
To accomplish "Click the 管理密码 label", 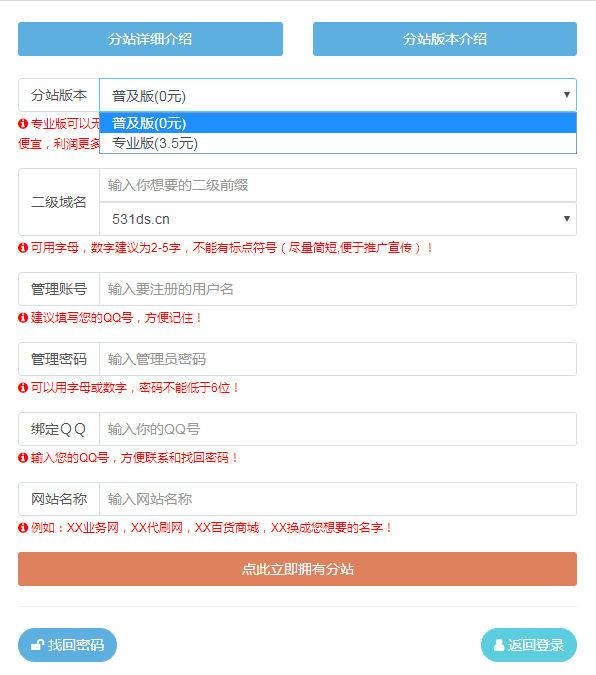I will coord(59,359).
